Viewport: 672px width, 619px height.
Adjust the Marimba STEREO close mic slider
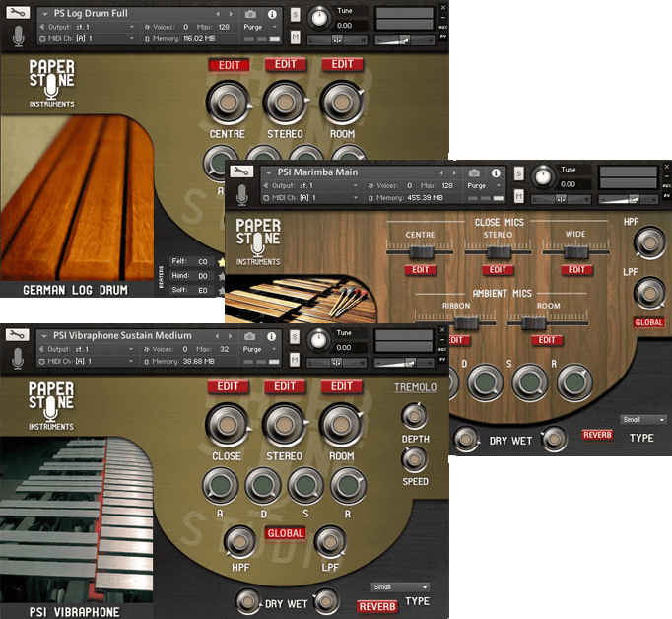499,252
